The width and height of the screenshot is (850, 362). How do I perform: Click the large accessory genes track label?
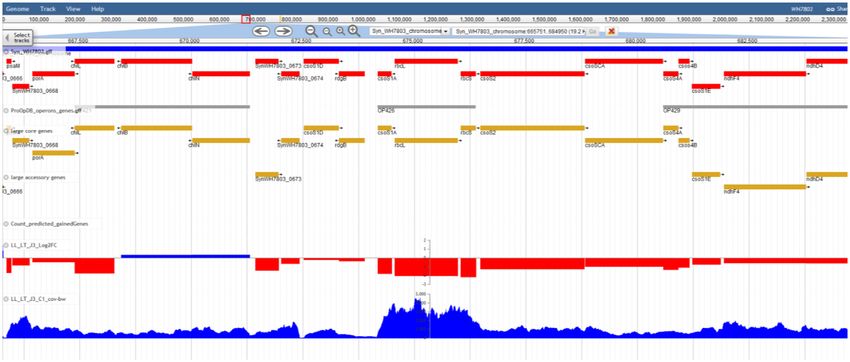pyautogui.click(x=37, y=177)
